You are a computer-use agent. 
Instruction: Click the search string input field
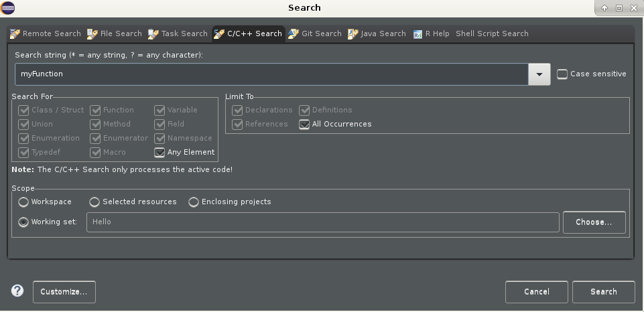(x=271, y=74)
